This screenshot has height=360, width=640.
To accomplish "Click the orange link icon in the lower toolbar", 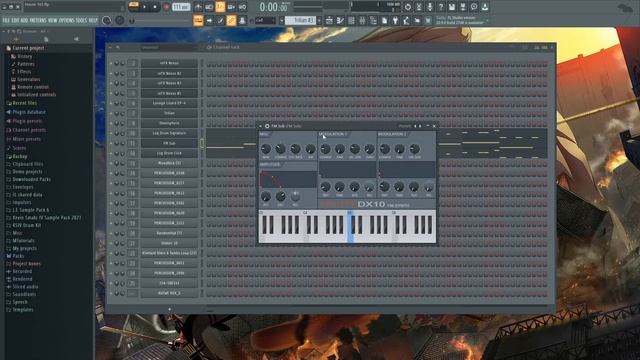I will click(x=231, y=20).
